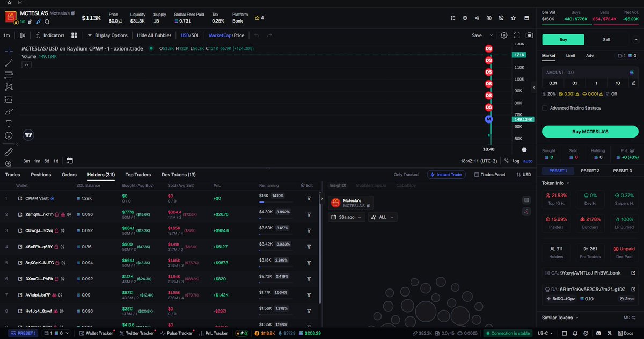Check the Advanced Trading Strategy checkbox
The width and height of the screenshot is (644, 339).
point(545,108)
